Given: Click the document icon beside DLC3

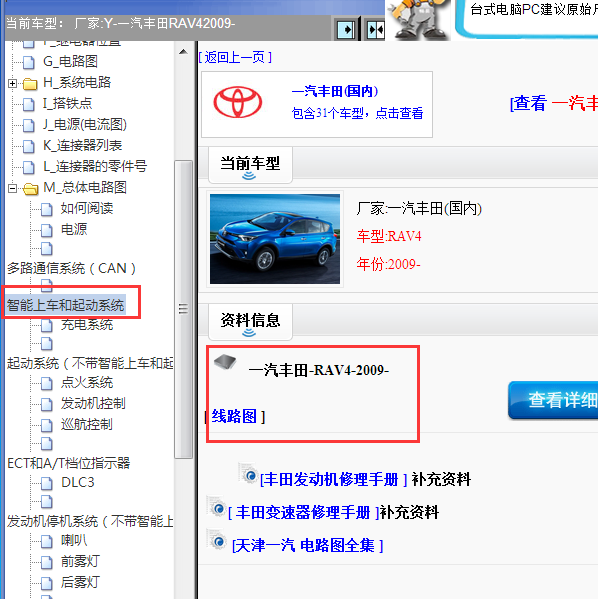Looking at the screenshot, I should 47,483.
